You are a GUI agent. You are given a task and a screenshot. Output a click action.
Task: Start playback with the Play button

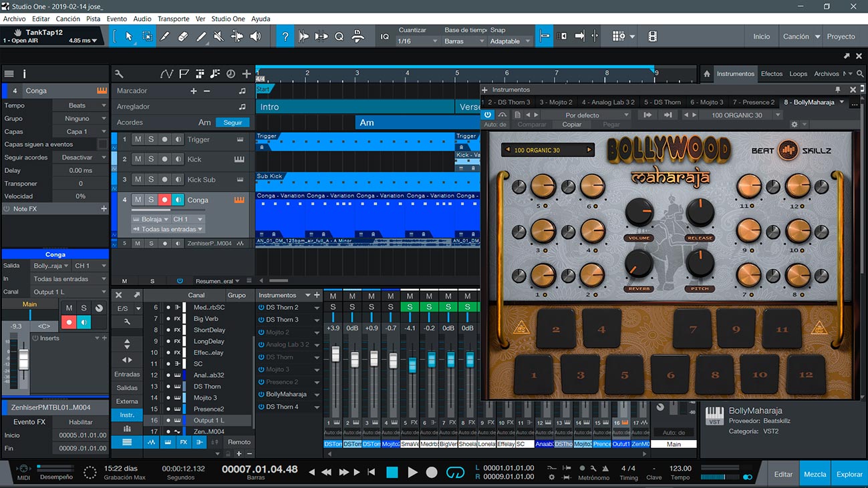tap(412, 472)
